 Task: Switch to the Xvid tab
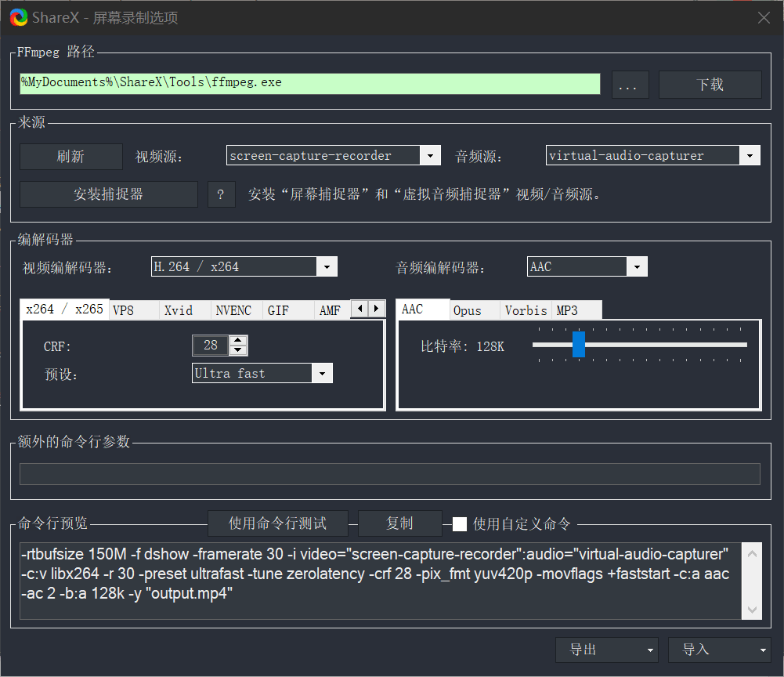tap(185, 311)
